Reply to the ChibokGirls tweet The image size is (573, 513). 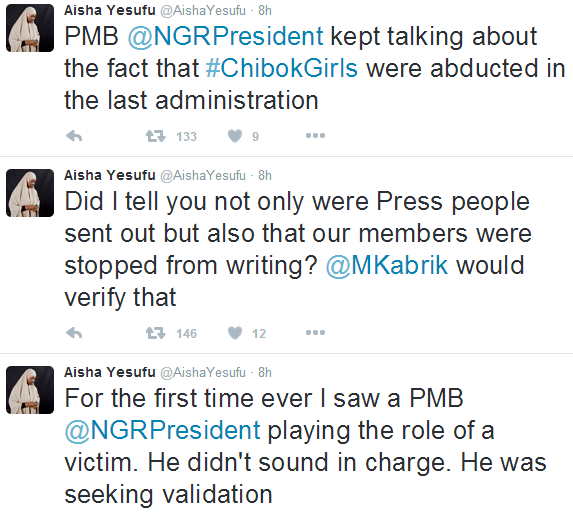74,136
